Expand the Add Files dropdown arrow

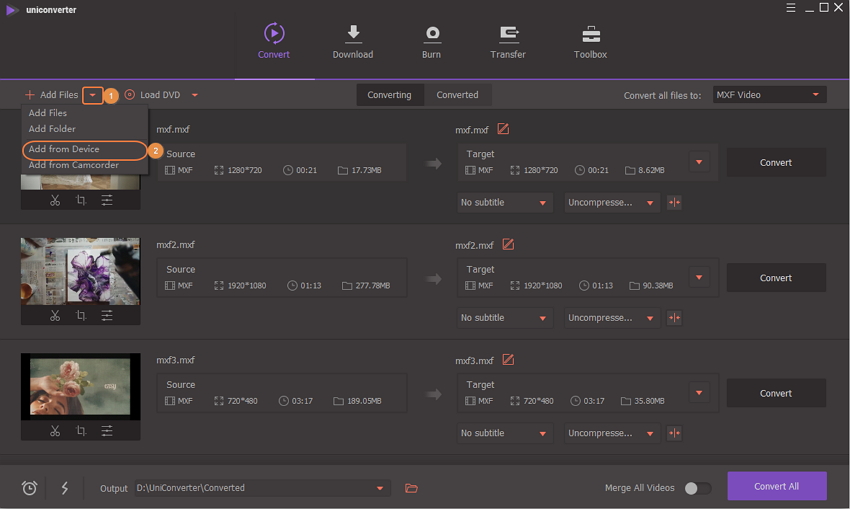93,95
